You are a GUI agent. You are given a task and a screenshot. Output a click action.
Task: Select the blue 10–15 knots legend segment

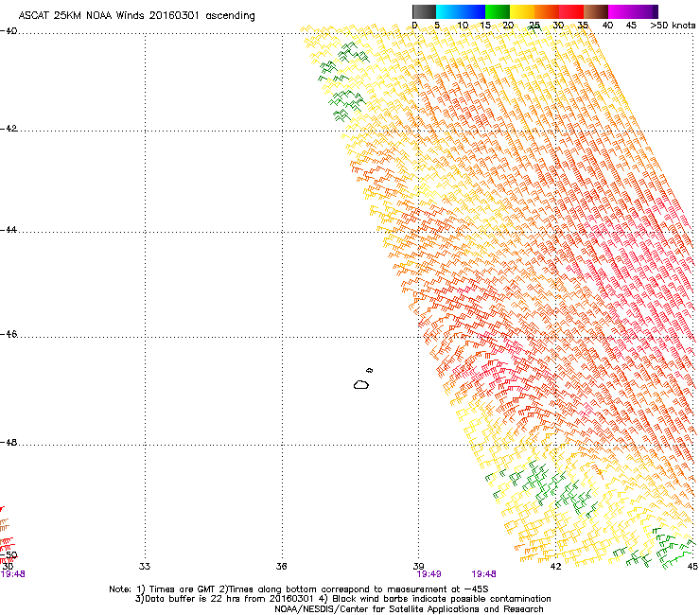(x=473, y=11)
